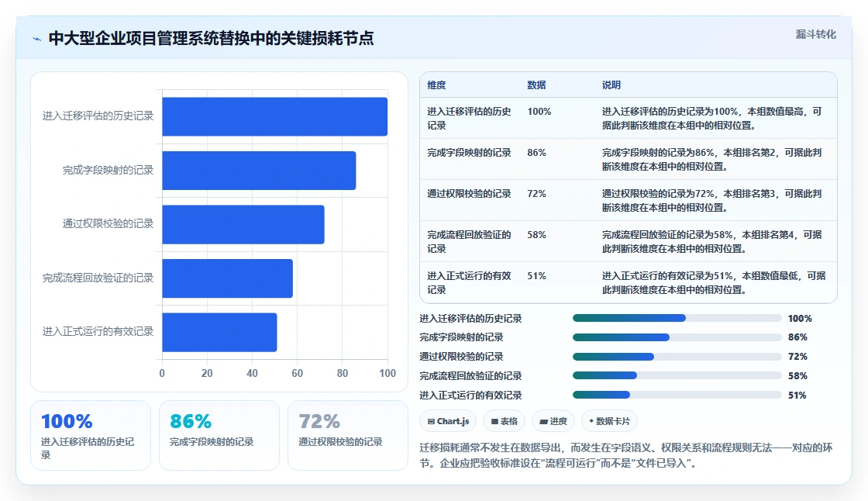Click chart y-axis label 通过权限校验的记录
Screen dimensions: 868x501
108,223
